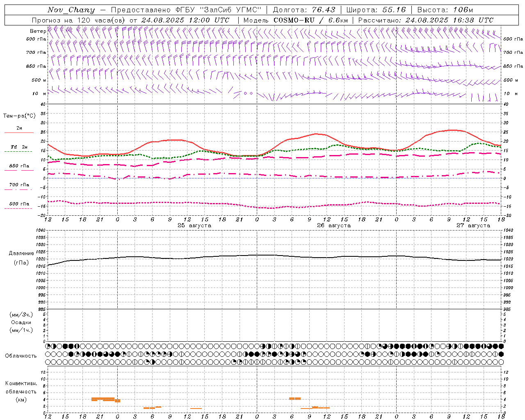Select the "Осадки" precipitation label
This screenshot has height=420, width=525.
[21, 322]
